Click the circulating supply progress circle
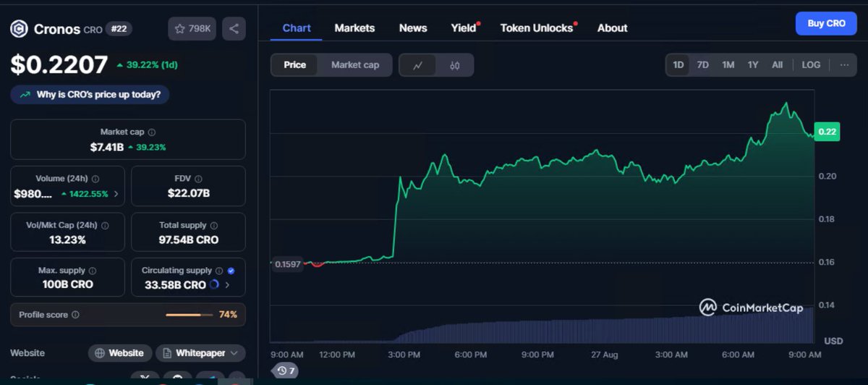This screenshot has width=868, height=385. [x=214, y=285]
